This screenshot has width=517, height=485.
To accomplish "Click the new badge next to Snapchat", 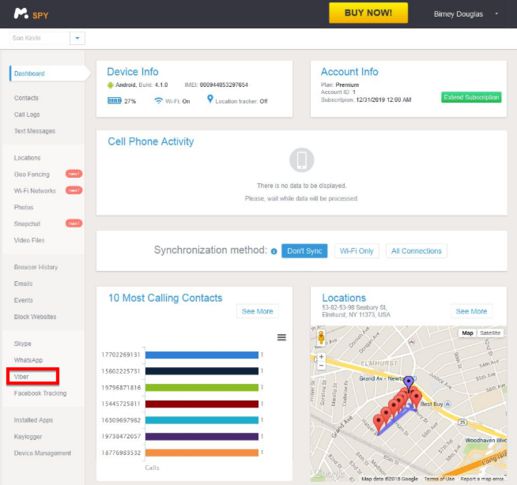I will tap(74, 223).
